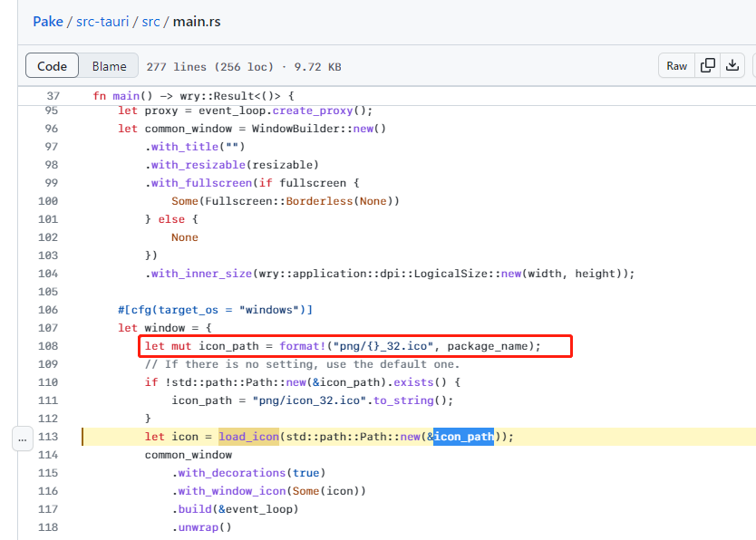The image size is (756, 540).
Task: Expand hidden code via the ellipsis button
Action: [22, 438]
